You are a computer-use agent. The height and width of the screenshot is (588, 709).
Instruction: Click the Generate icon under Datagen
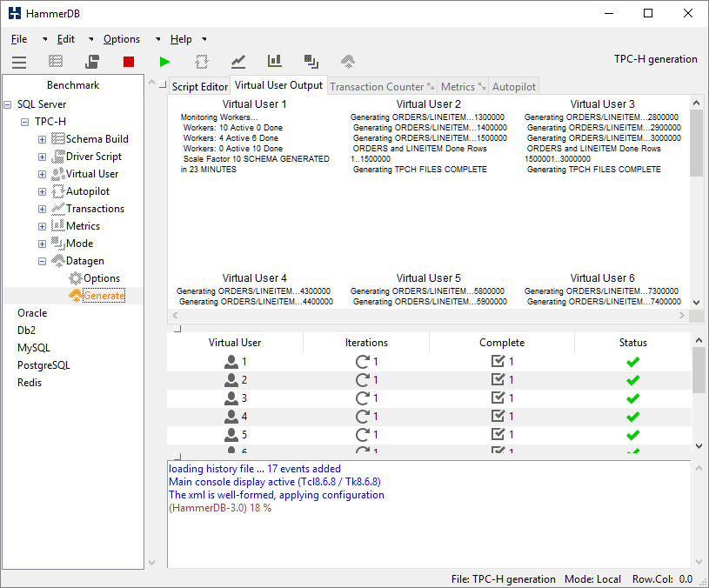(x=76, y=296)
